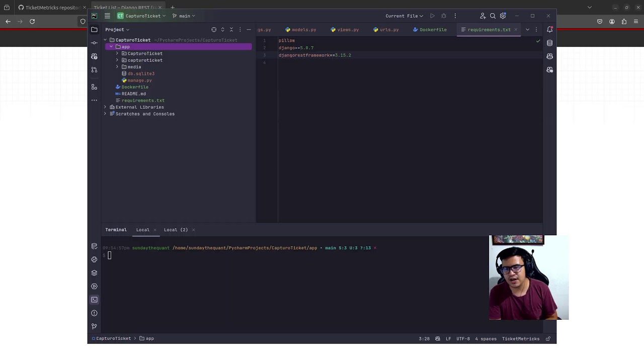Toggle the Terminal tool window button

(x=94, y=300)
